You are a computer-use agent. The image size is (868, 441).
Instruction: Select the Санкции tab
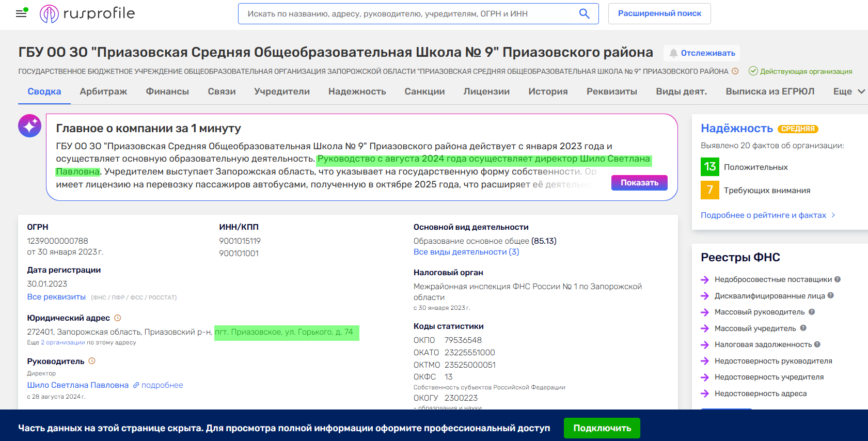click(x=424, y=91)
